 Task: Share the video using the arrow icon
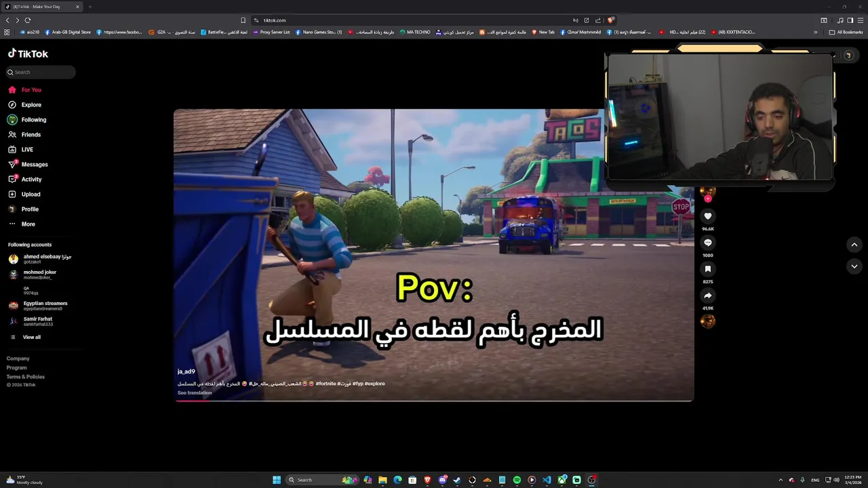(x=707, y=296)
